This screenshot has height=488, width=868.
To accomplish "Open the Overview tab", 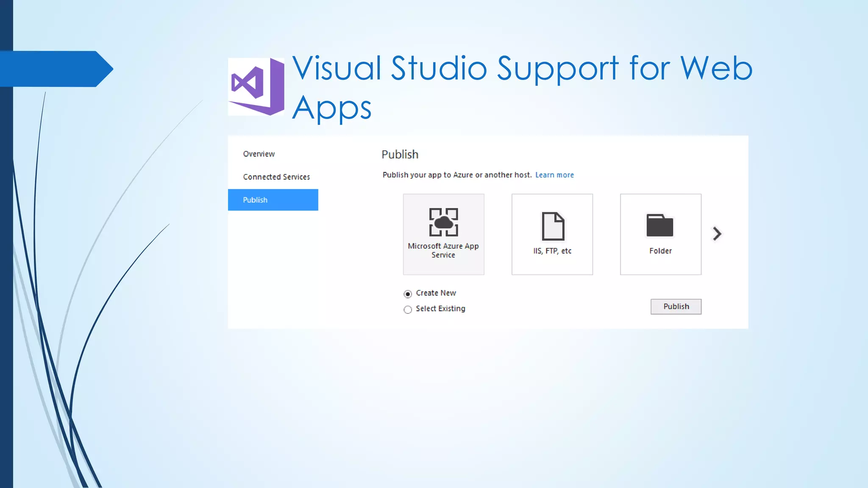I will pyautogui.click(x=259, y=154).
